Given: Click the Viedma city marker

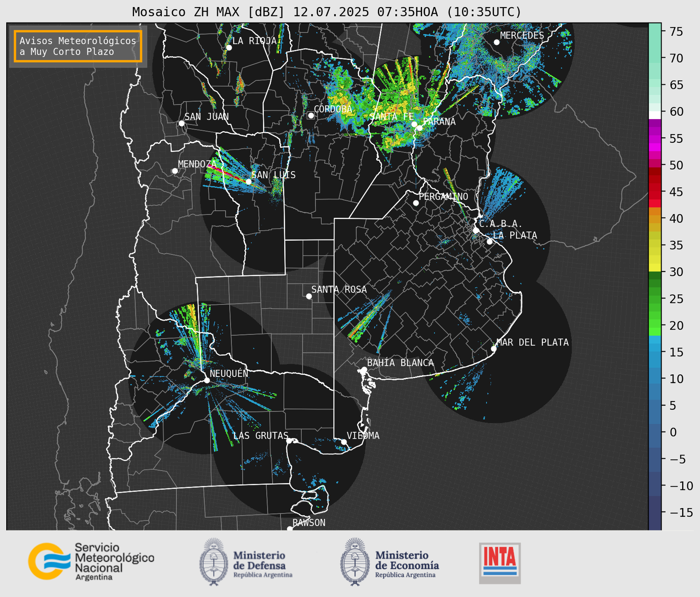Looking at the screenshot, I should tap(344, 442).
